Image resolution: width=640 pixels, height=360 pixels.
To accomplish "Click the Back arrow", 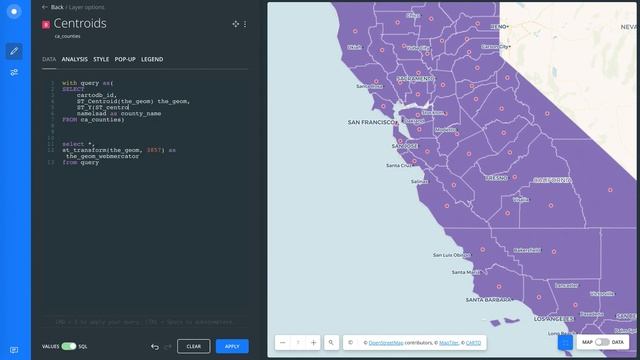I will pyautogui.click(x=44, y=7).
